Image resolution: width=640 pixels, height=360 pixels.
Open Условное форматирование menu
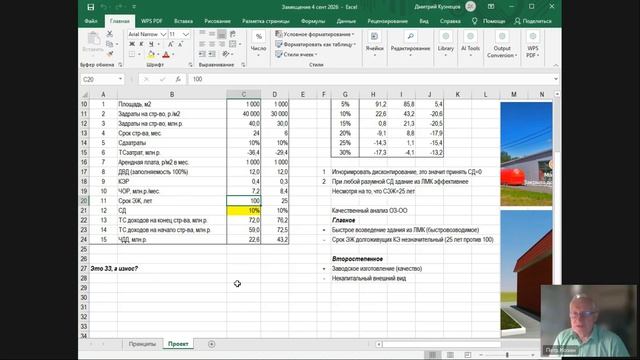315,34
